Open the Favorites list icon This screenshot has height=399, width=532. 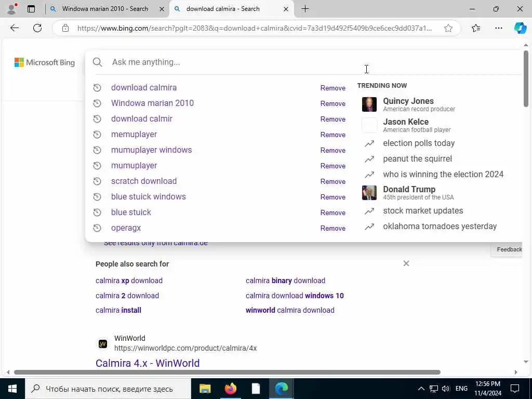point(476,28)
